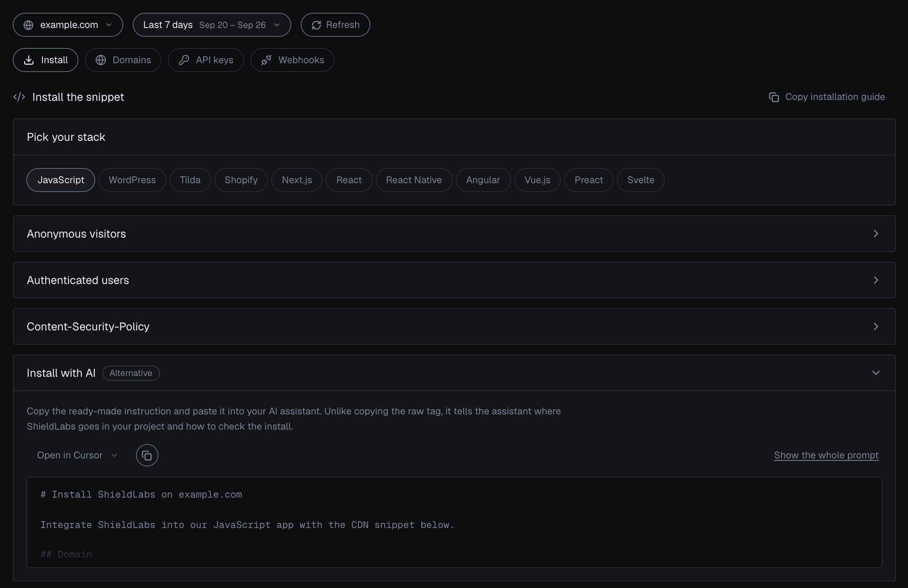Click the chevron on Authenticated users row
The image size is (908, 588).
(x=876, y=280)
